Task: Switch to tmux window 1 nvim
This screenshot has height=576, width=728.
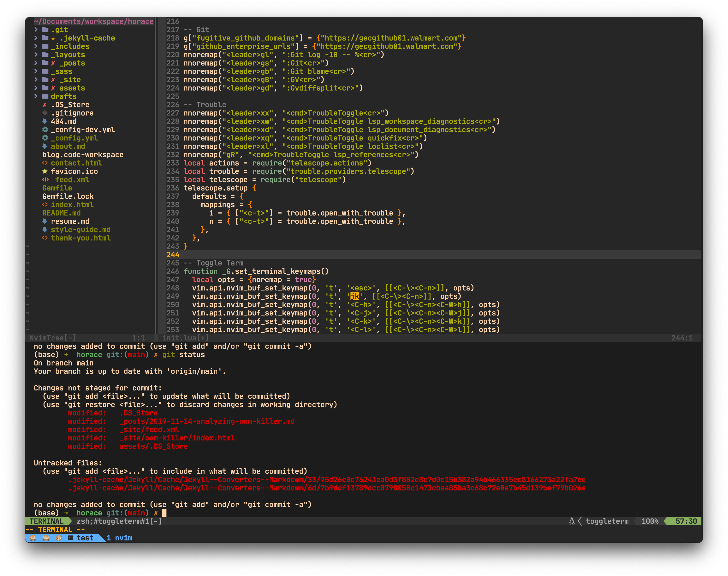Action: coord(119,538)
